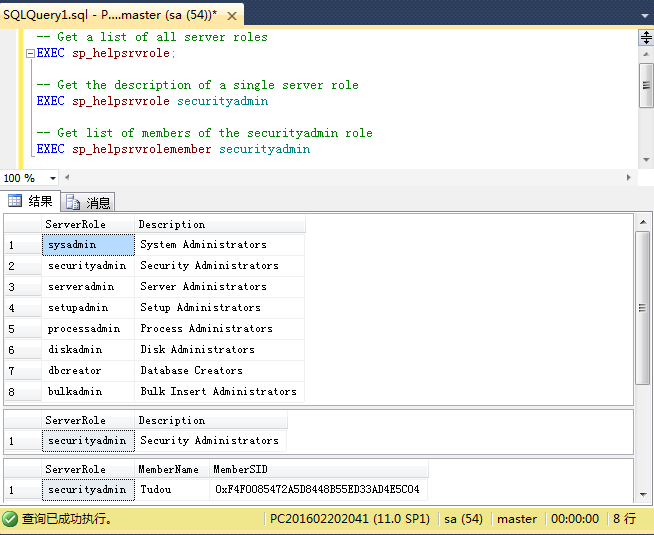The width and height of the screenshot is (654, 535).
Task: Select the SQLQuery1.sql editor tab
Action: coord(110,15)
